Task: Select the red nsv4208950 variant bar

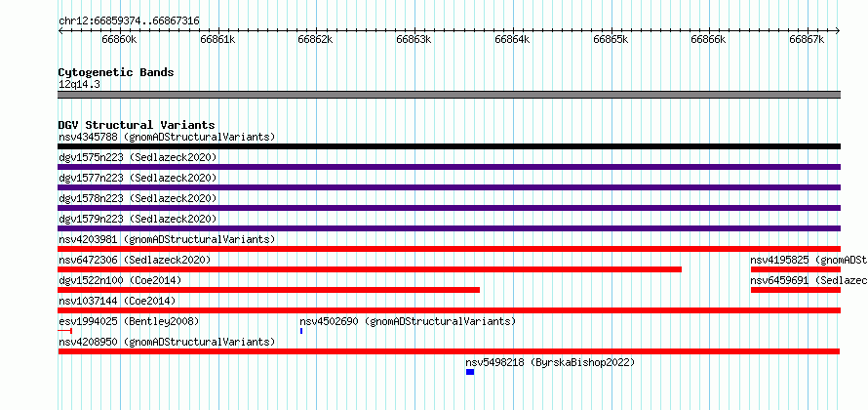Action: point(449,351)
